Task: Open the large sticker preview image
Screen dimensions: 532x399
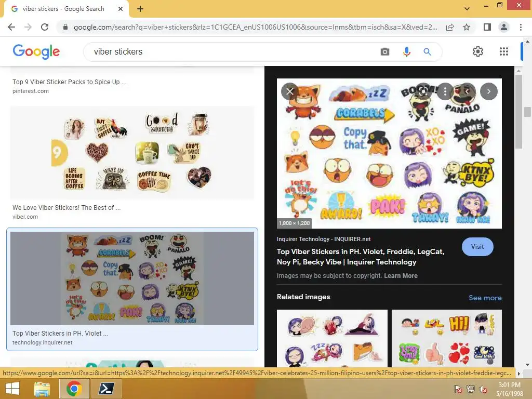Action: point(389,153)
